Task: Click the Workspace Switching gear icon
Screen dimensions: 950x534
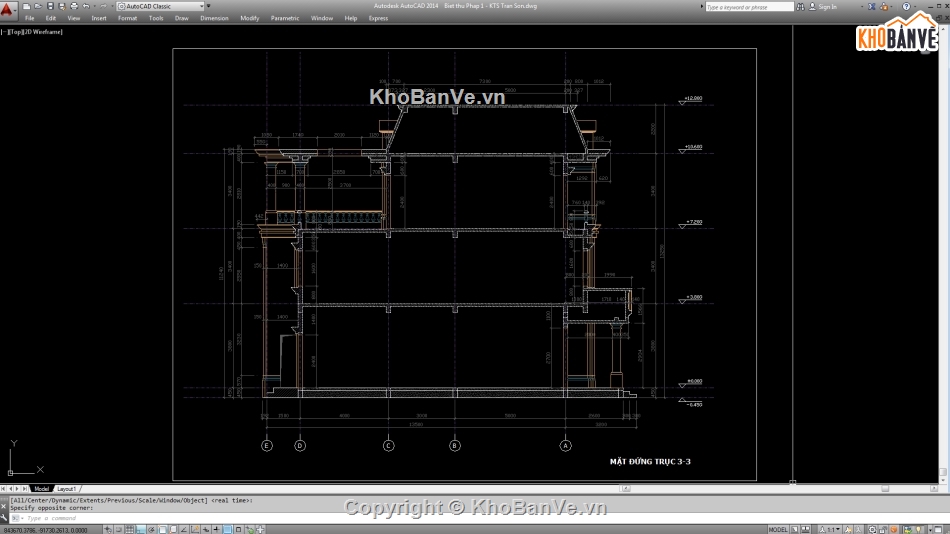Action: (x=872, y=530)
